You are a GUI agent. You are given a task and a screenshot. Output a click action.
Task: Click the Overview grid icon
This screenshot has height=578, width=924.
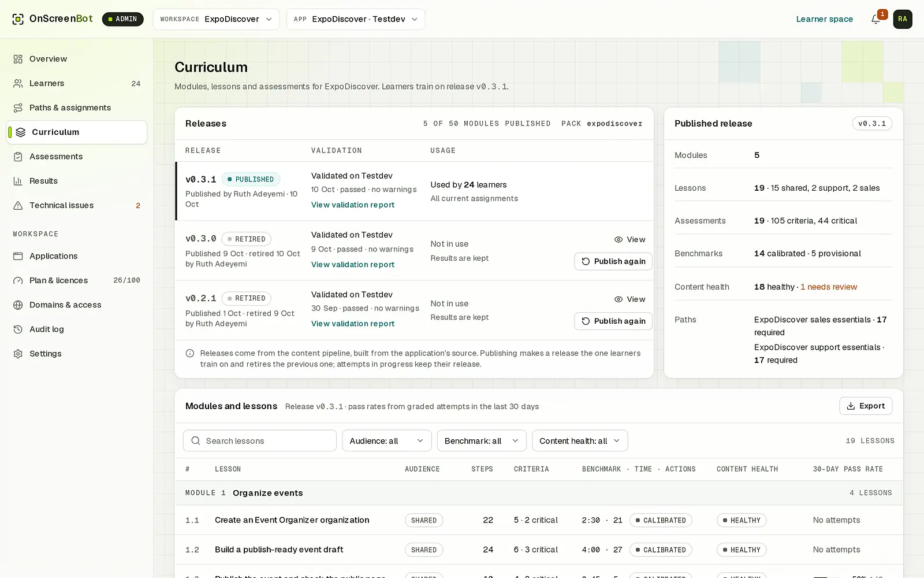pyautogui.click(x=18, y=59)
